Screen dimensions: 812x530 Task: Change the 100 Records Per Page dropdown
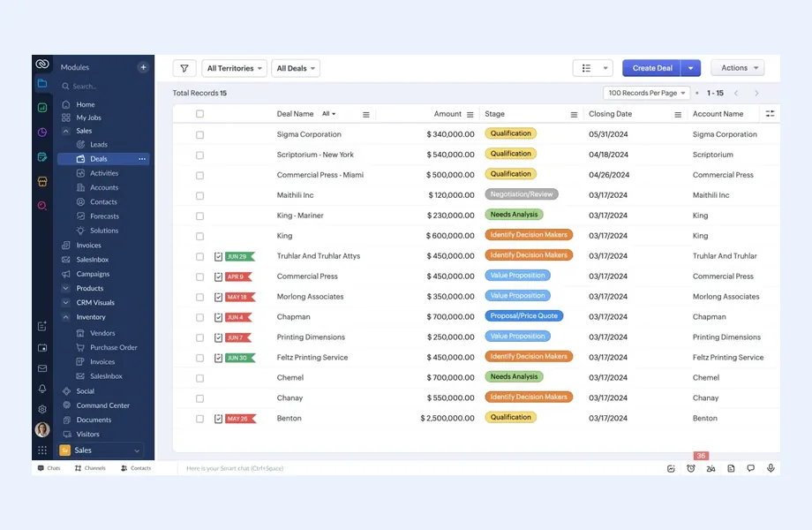tap(646, 93)
